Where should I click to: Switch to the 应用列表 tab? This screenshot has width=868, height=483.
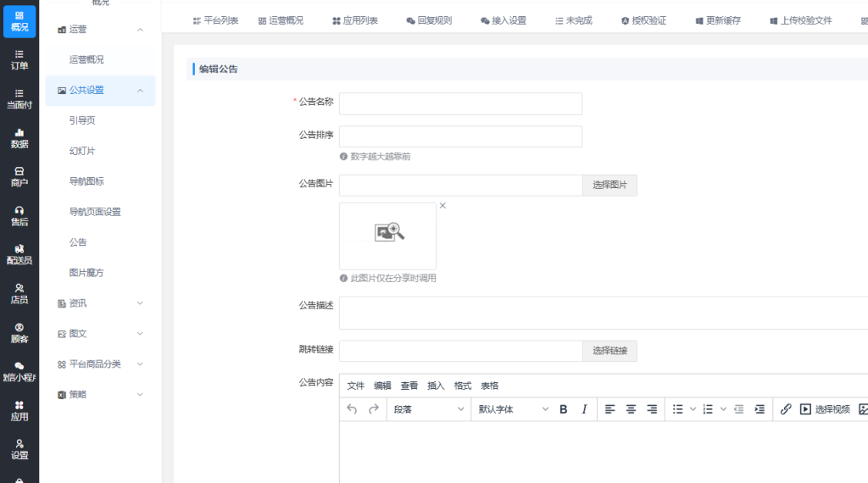pyautogui.click(x=354, y=20)
